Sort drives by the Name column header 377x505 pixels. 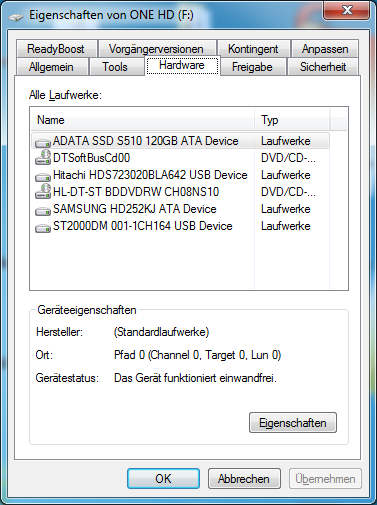(x=143, y=120)
